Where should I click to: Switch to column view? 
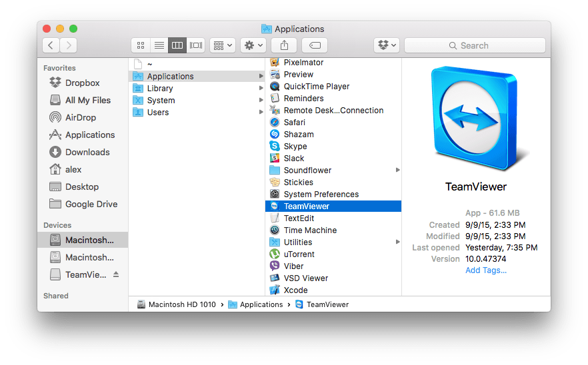tap(177, 45)
